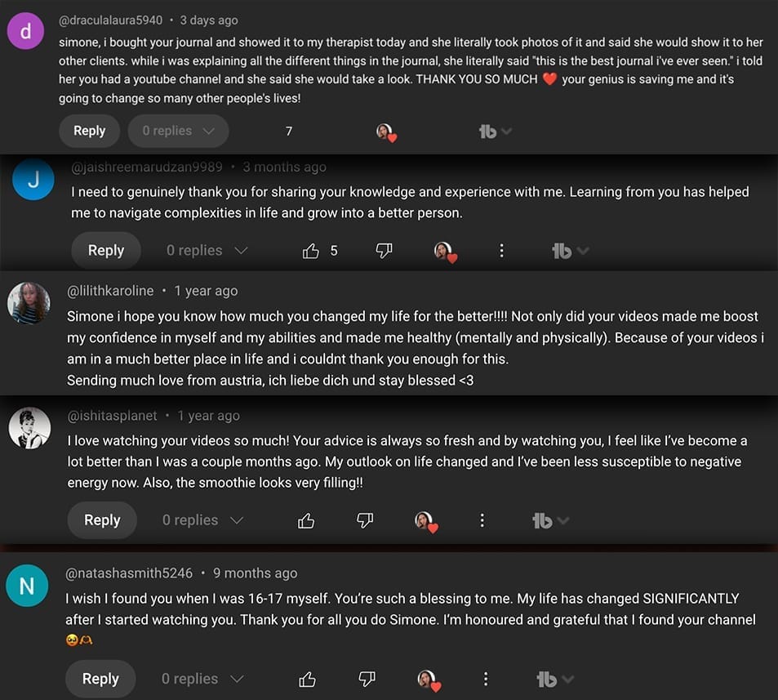Viewport: 778px width, 700px height.
Task: Open three-dot menu on @ishitasplanet comment
Action: (482, 520)
